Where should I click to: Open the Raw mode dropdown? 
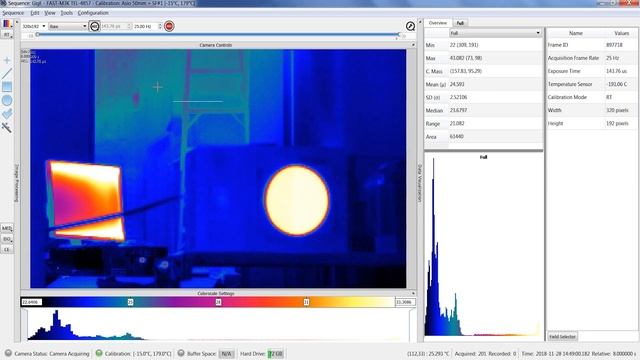pos(68,26)
